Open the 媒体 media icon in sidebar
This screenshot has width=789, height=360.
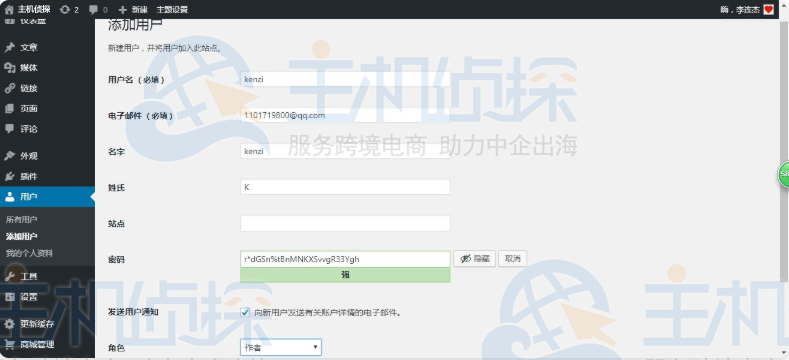(10, 67)
